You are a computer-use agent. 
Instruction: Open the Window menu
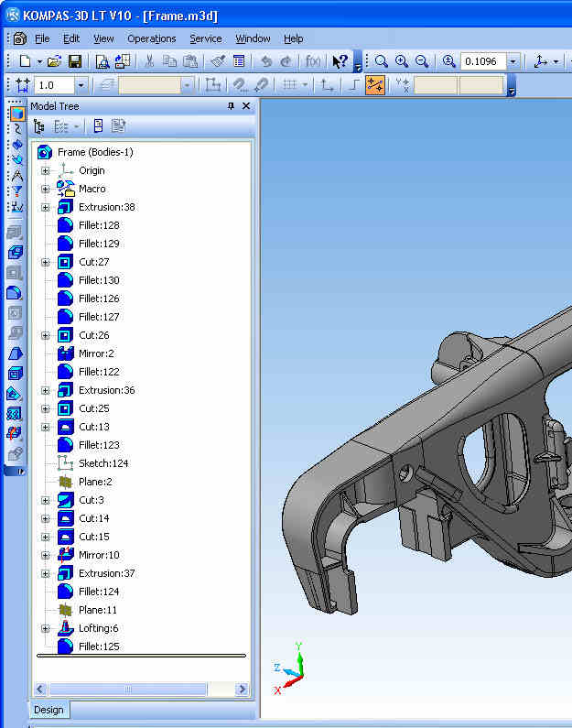coord(253,38)
